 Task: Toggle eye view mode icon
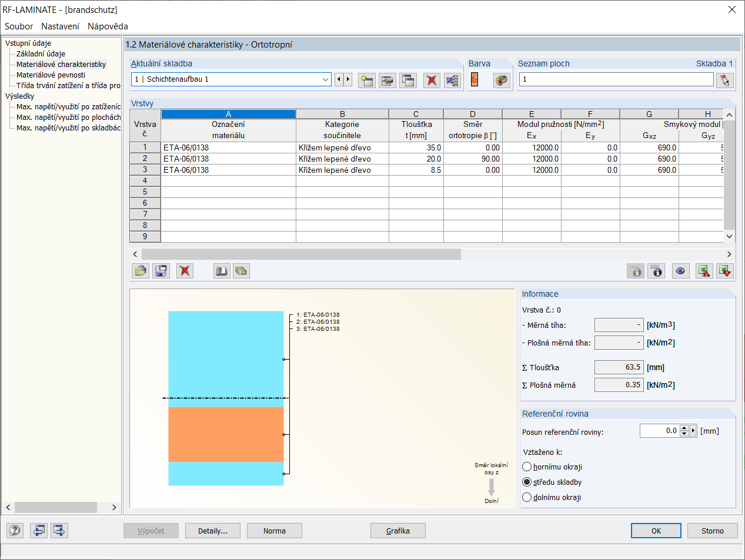pyautogui.click(x=680, y=271)
